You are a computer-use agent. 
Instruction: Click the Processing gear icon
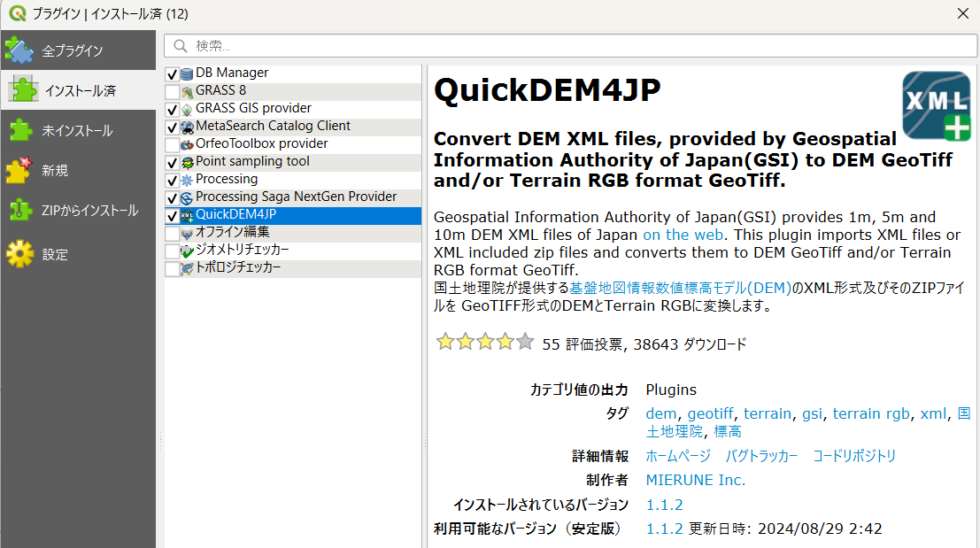(187, 180)
